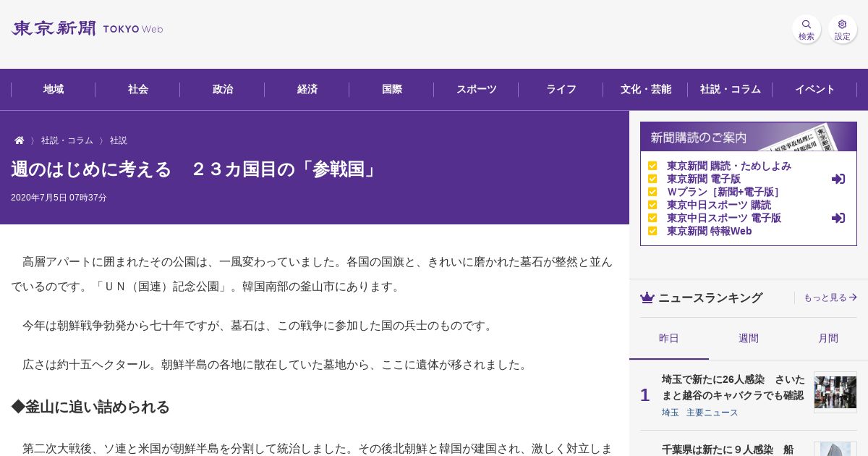Open the 設定 gear settings button
This screenshot has width=868, height=456.
(x=842, y=29)
